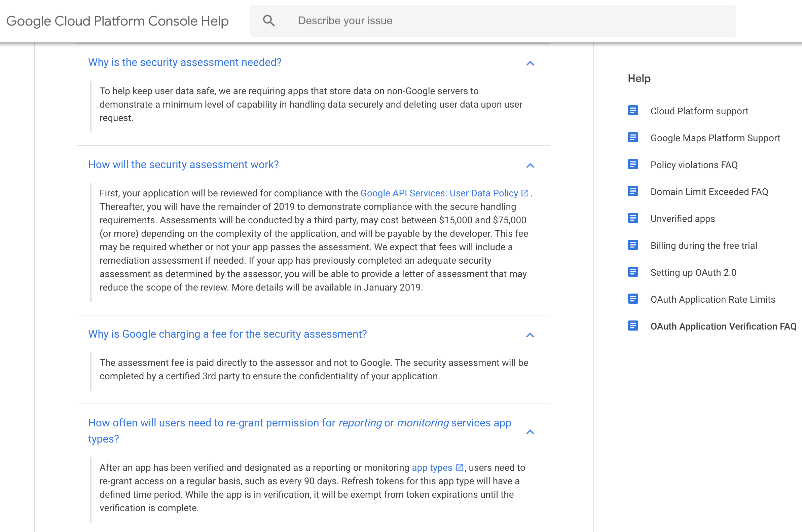Viewport: 802px width, 532px height.
Task: Open Domain Limit Exceeded FAQ help article
Action: [x=709, y=192]
